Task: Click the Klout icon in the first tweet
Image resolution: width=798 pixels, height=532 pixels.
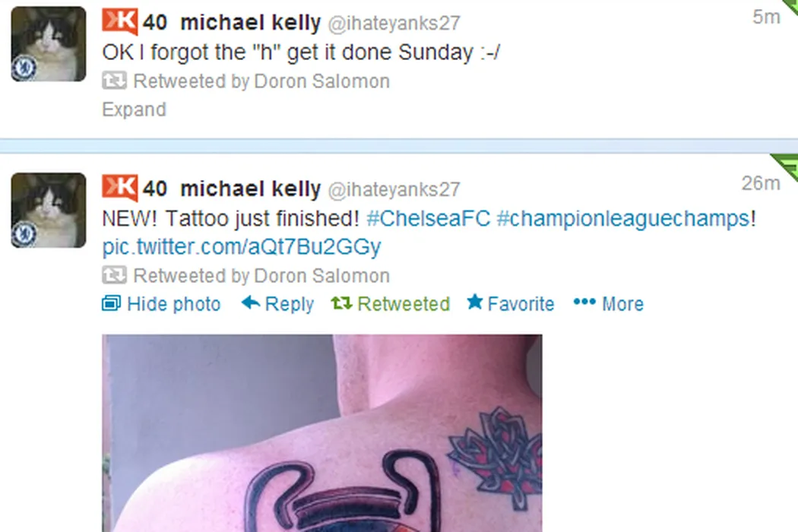Action: (x=119, y=21)
